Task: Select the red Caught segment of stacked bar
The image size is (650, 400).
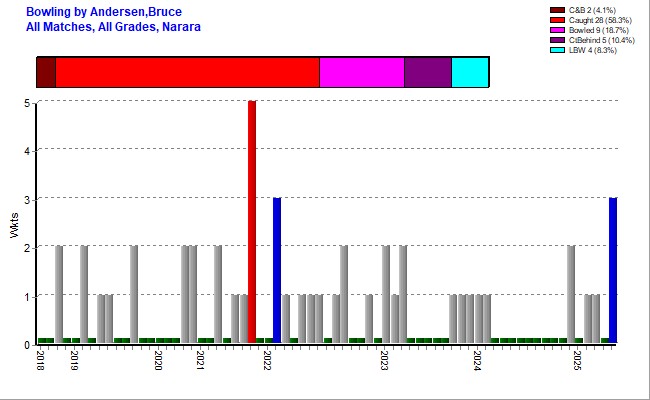Action: point(187,72)
